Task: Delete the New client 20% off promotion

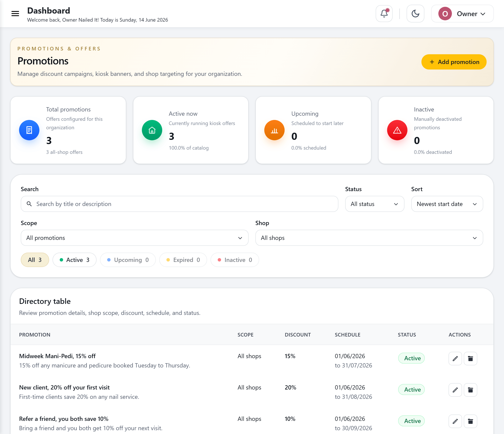Action: tap(470, 390)
